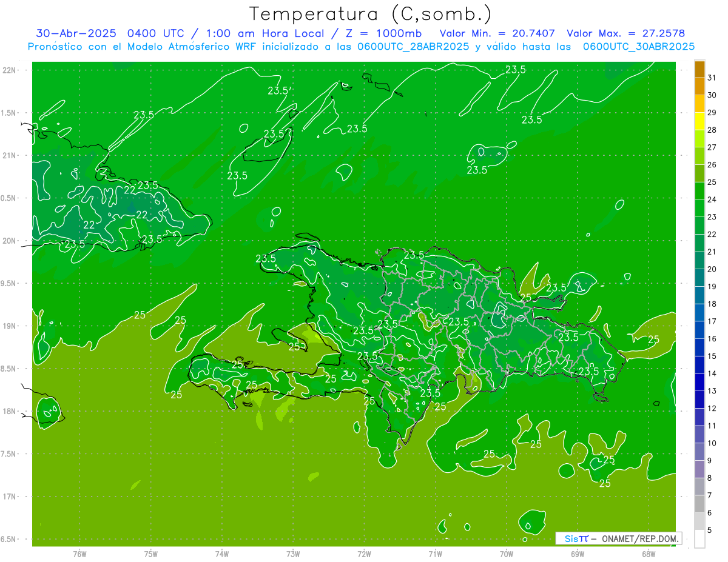This screenshot has height=562, width=728.
Task: Click the '17N' latitude axis label
Action: 10,497
